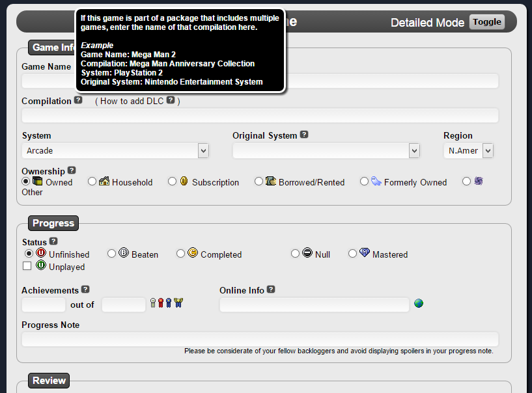Image resolution: width=532 pixels, height=393 pixels.
Task: Select the Completed status radio button
Action: [180, 254]
